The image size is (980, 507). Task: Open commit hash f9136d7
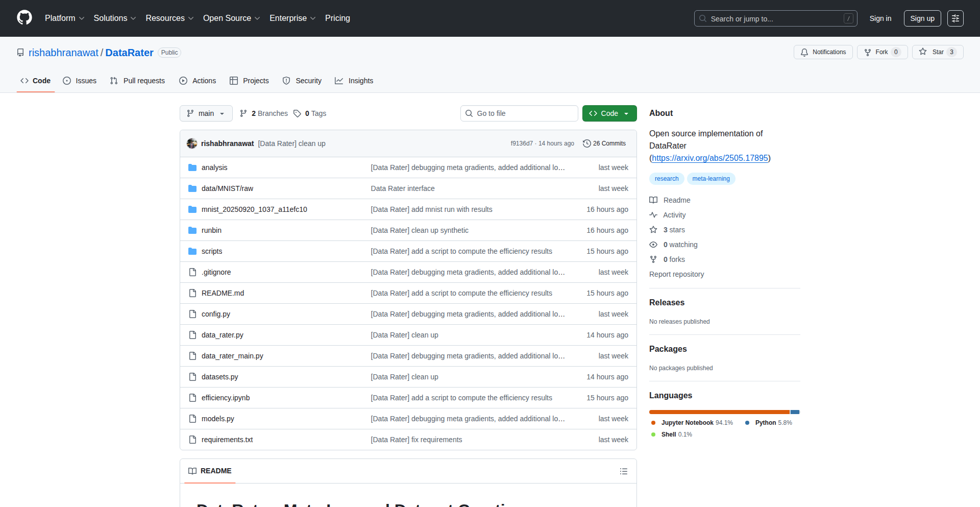pos(521,143)
